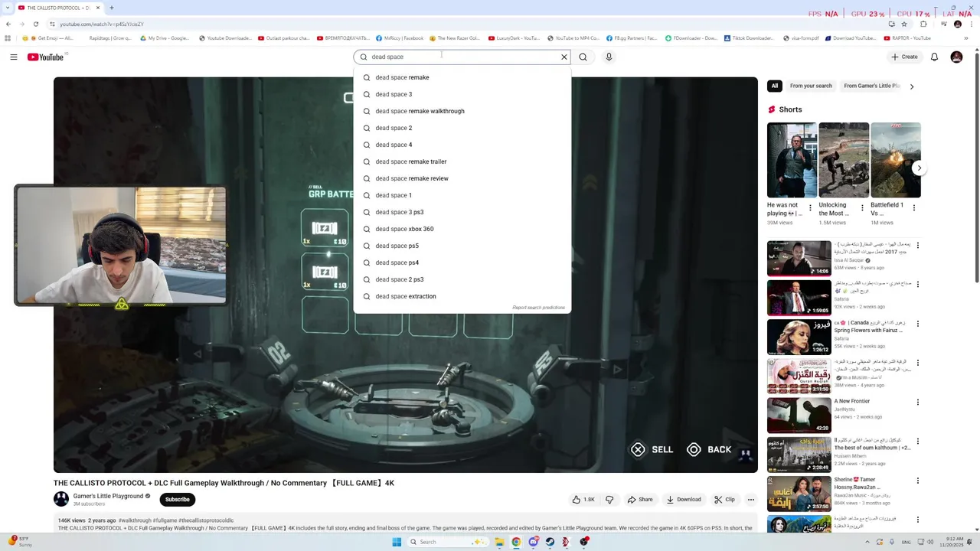980x551 pixels.
Task: Open options for 'Unlocking the Most' Short
Action: (x=862, y=207)
